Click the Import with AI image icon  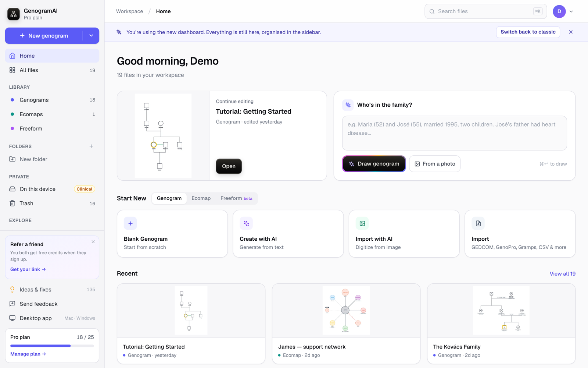click(362, 223)
